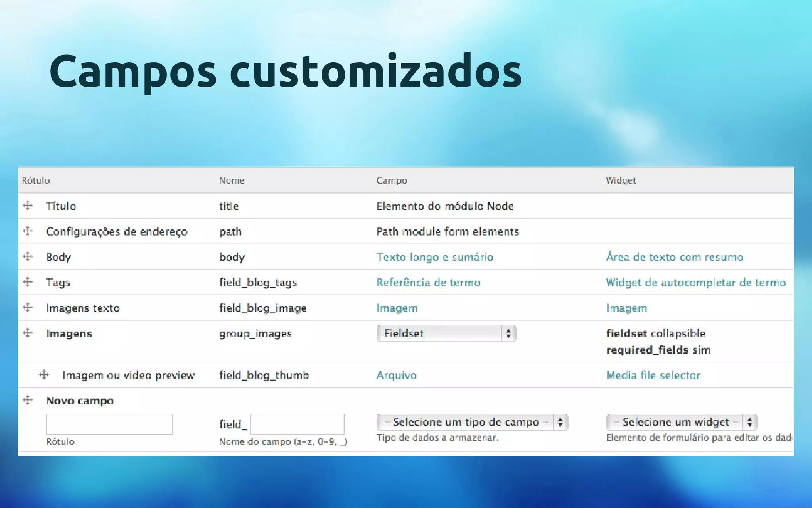The height and width of the screenshot is (508, 812).
Task: Select the Rótulo column header
Action: coord(36,181)
